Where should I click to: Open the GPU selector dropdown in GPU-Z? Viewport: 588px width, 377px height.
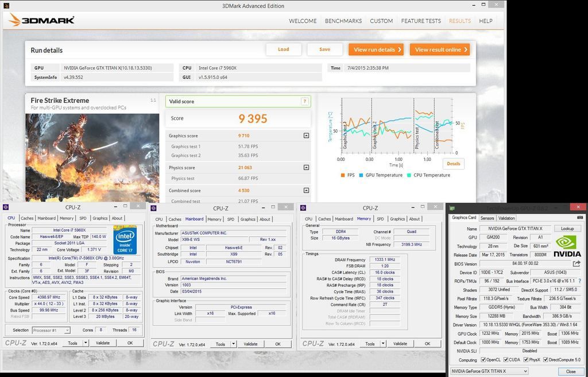tap(489, 371)
